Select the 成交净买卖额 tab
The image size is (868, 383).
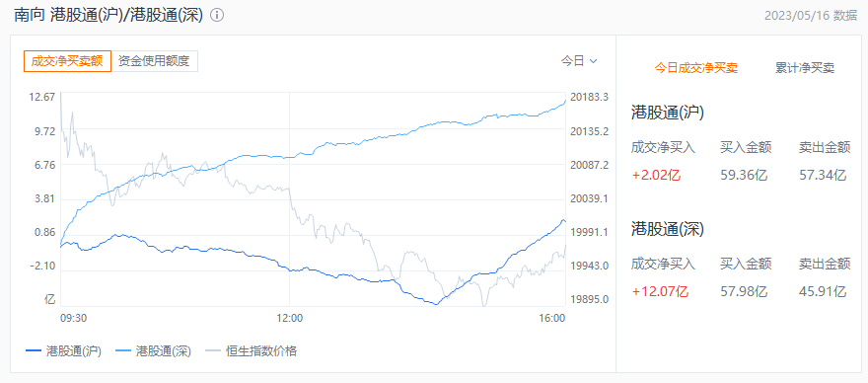(x=67, y=61)
